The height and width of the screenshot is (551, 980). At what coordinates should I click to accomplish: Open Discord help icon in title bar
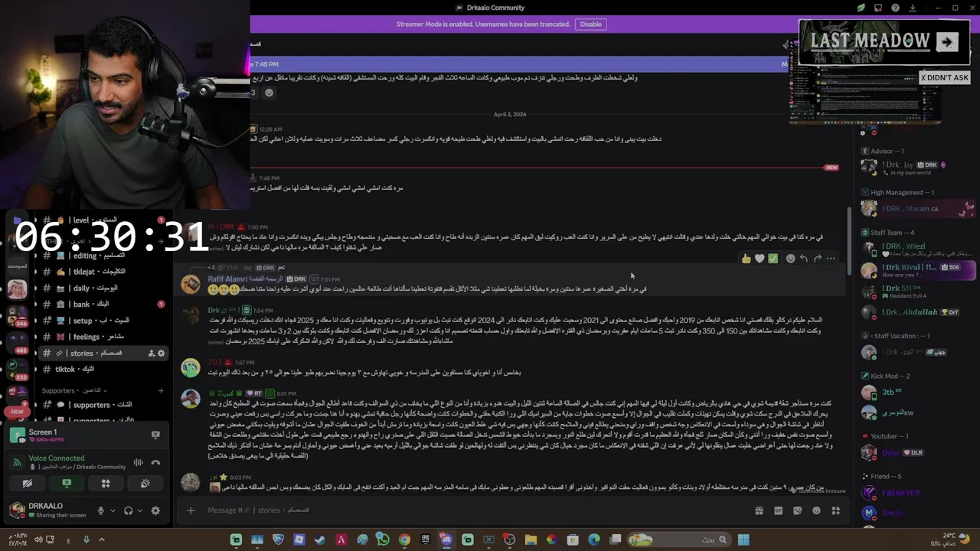pos(895,8)
